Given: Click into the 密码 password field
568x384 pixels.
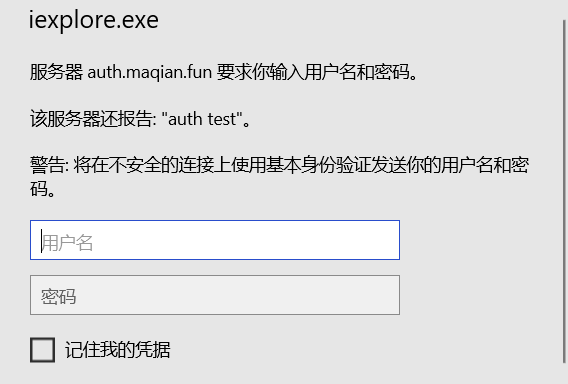Looking at the screenshot, I should (215, 295).
